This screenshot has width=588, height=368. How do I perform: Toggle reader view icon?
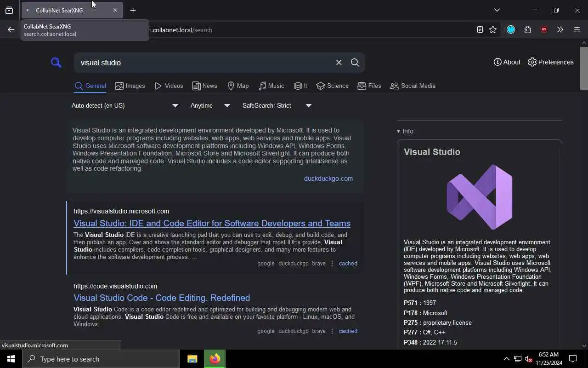[480, 29]
